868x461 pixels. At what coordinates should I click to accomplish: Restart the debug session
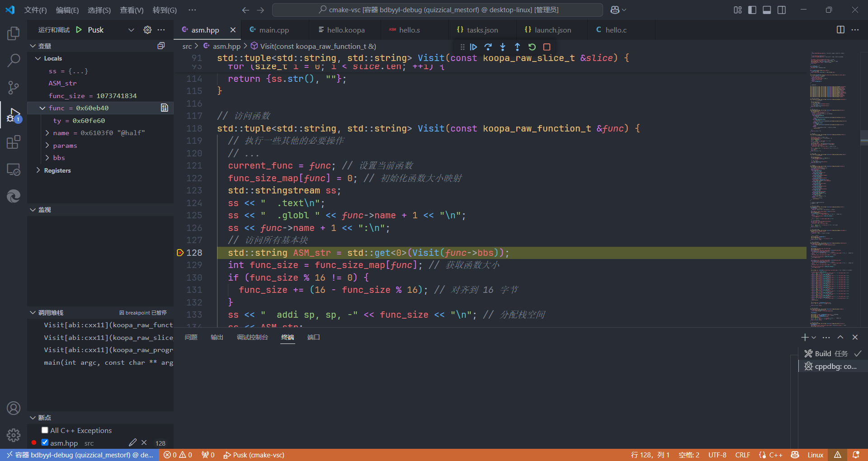click(x=532, y=47)
